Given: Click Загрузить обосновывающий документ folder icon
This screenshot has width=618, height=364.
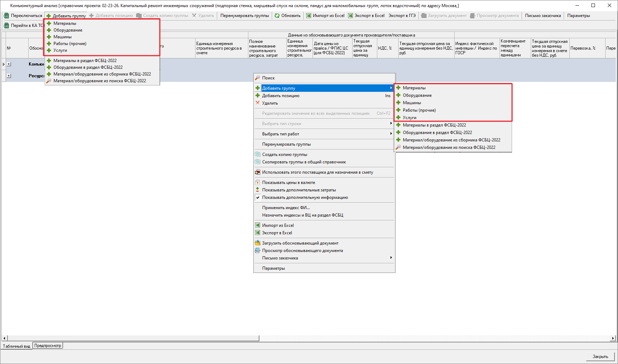Looking at the screenshot, I should 258,243.
